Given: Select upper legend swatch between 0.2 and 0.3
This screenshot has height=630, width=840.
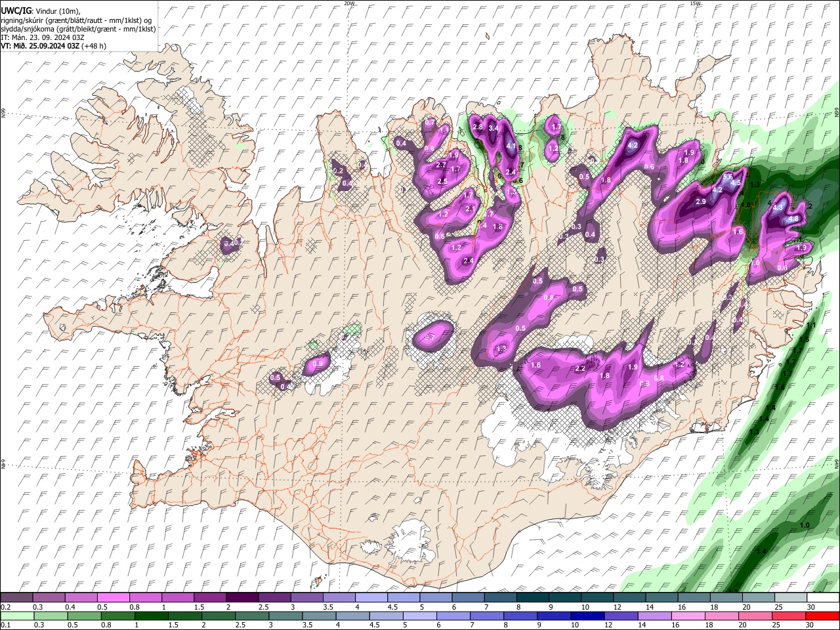Looking at the screenshot, I should coord(16,598).
